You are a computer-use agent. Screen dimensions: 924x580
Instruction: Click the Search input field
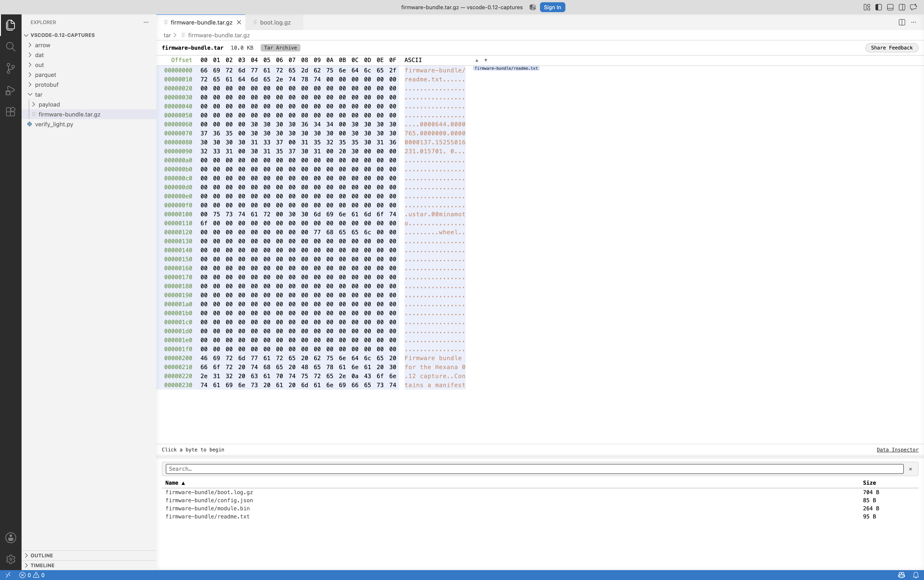[x=534, y=469]
